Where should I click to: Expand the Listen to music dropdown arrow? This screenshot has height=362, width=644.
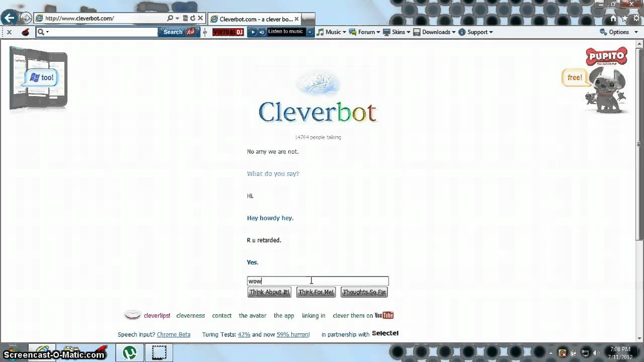tap(310, 32)
